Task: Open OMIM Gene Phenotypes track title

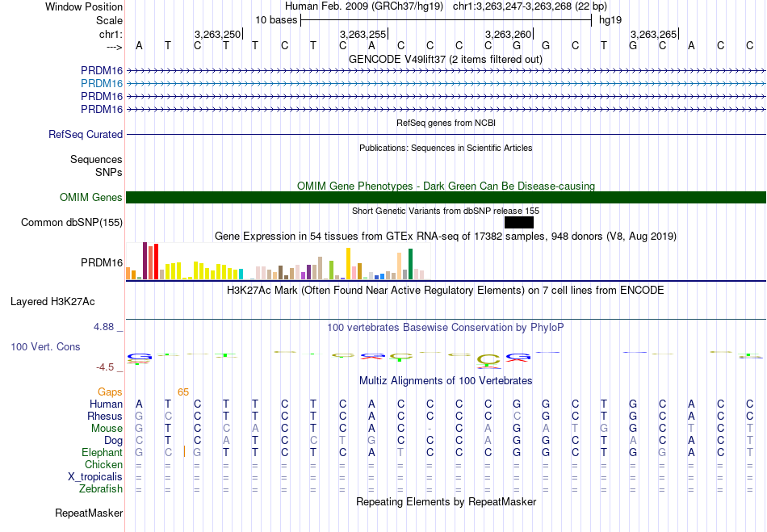Action: pyautogui.click(x=446, y=186)
